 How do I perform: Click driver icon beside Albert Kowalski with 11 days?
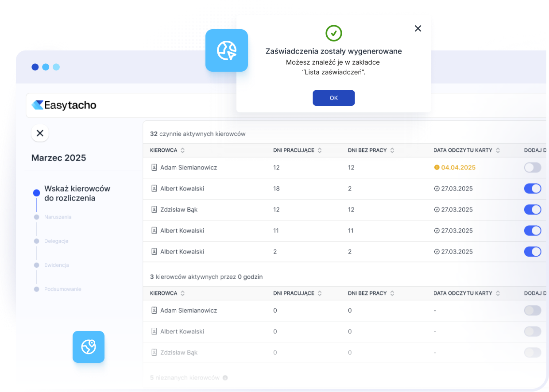click(x=154, y=231)
